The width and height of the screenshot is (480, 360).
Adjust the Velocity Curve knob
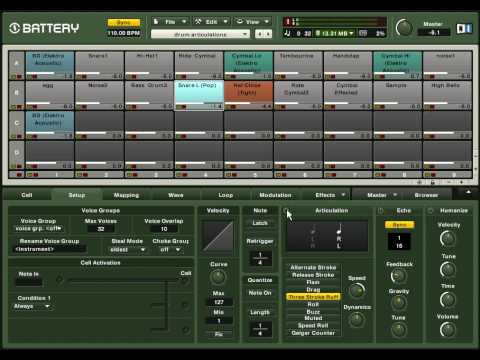218,277
